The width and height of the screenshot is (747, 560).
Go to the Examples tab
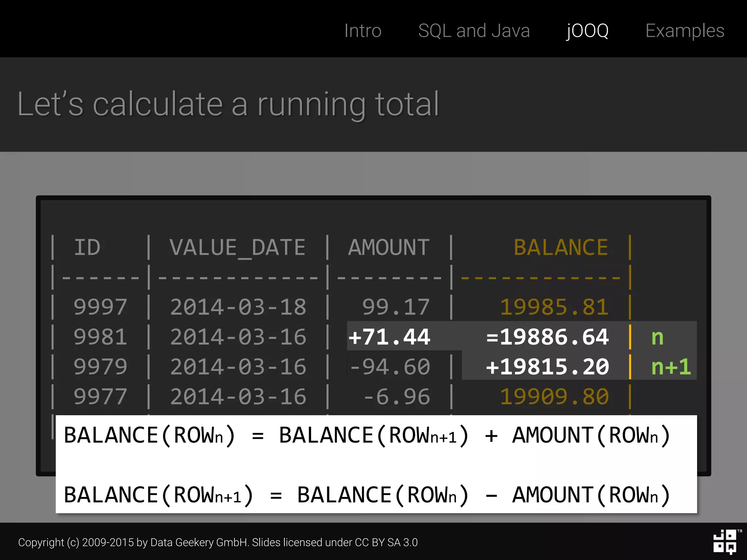(x=685, y=31)
